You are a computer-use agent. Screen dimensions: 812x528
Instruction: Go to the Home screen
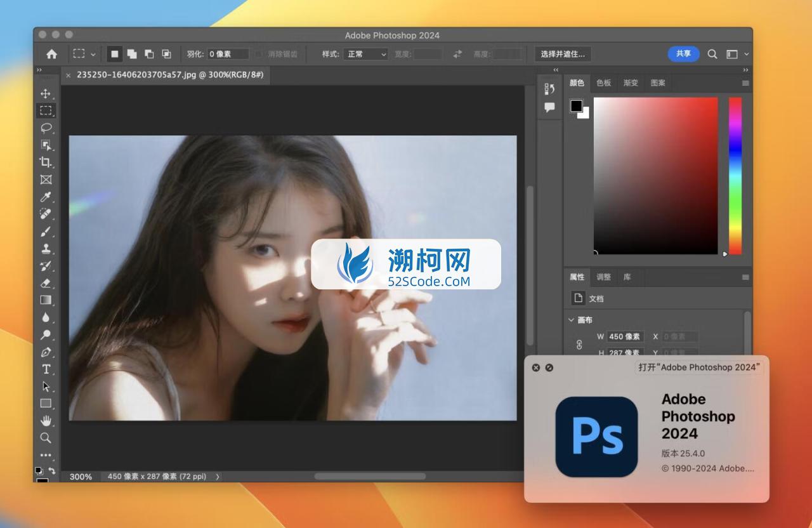[x=51, y=54]
